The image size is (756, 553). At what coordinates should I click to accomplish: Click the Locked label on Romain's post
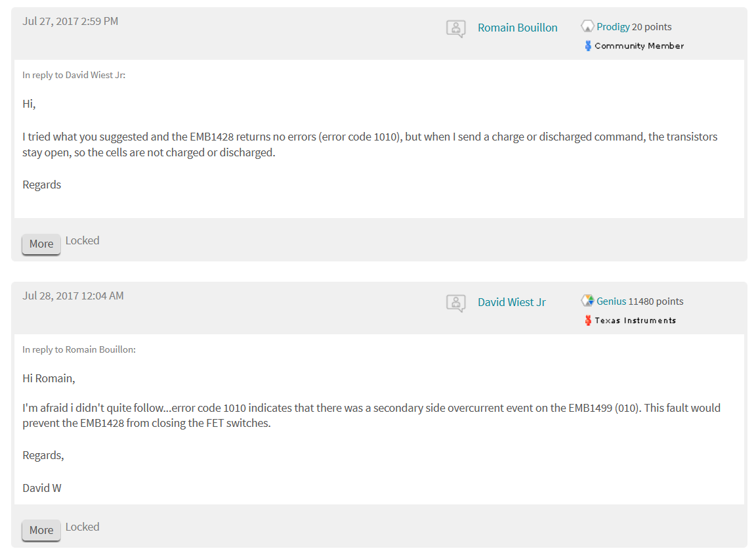pyautogui.click(x=83, y=240)
